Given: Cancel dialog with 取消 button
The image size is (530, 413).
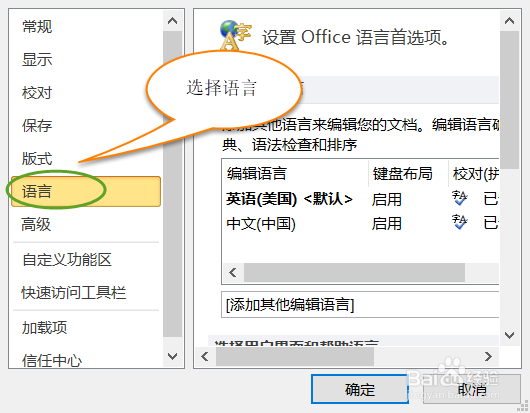Looking at the screenshot, I should [472, 389].
